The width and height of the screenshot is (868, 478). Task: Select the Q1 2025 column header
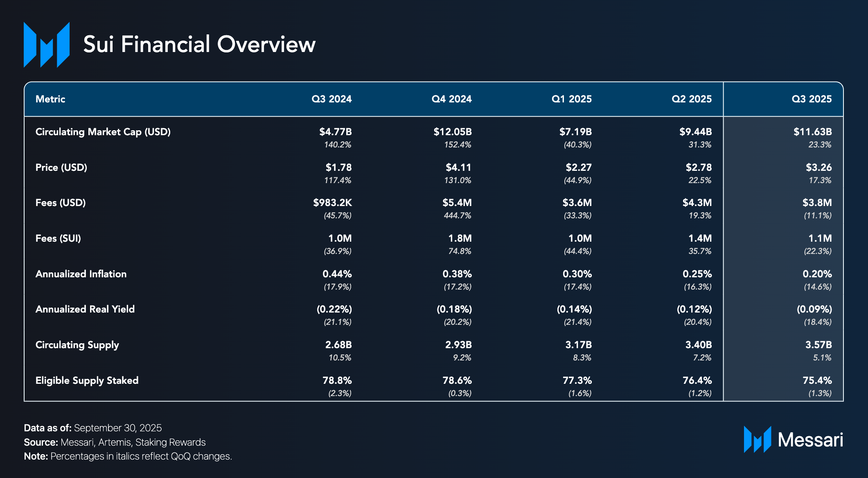(571, 99)
